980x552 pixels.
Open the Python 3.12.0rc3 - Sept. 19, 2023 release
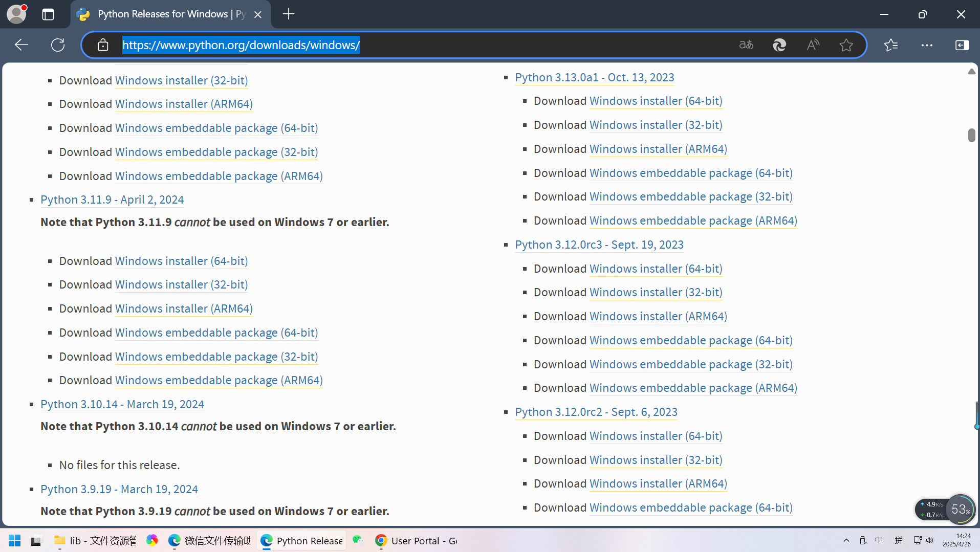(x=599, y=245)
